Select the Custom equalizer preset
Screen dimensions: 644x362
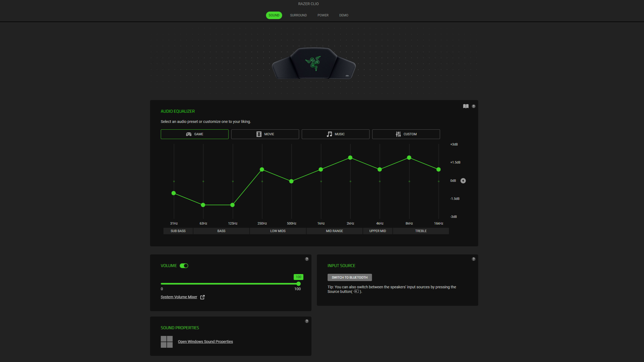[x=406, y=134]
